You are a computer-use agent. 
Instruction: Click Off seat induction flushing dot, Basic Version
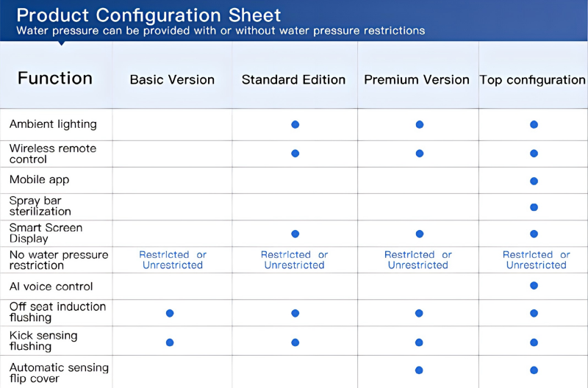tap(170, 313)
